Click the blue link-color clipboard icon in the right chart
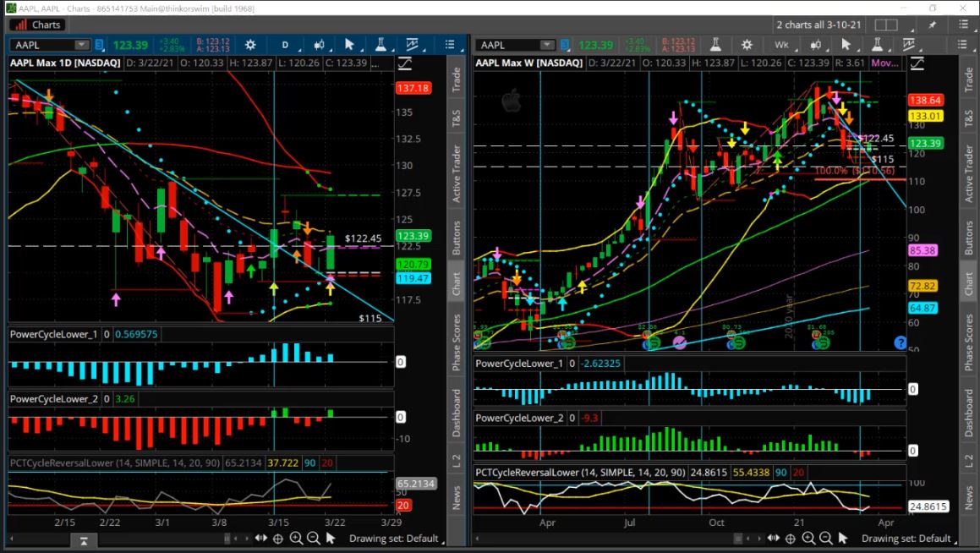 [565, 45]
